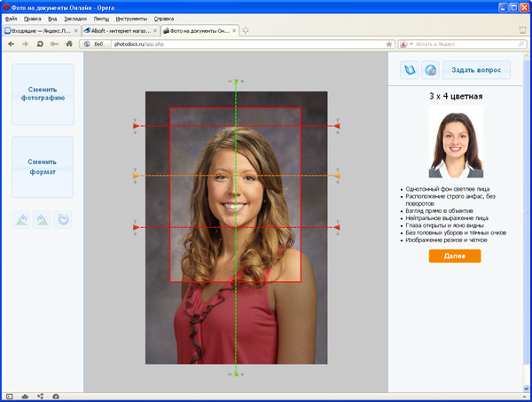
Task: Click the first mountain image icon under Сменить формат
Action: pyautogui.click(x=22, y=219)
